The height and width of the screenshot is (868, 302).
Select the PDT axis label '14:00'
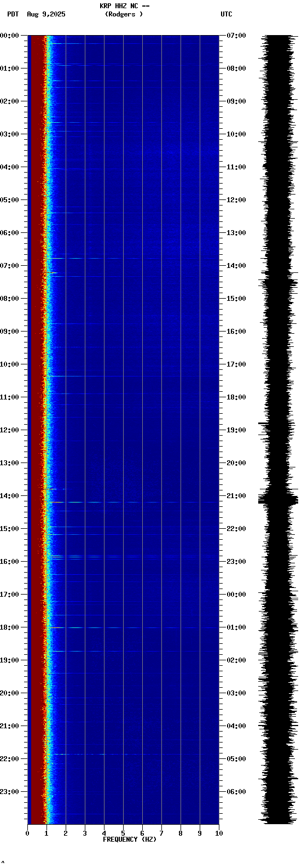pos(9,496)
